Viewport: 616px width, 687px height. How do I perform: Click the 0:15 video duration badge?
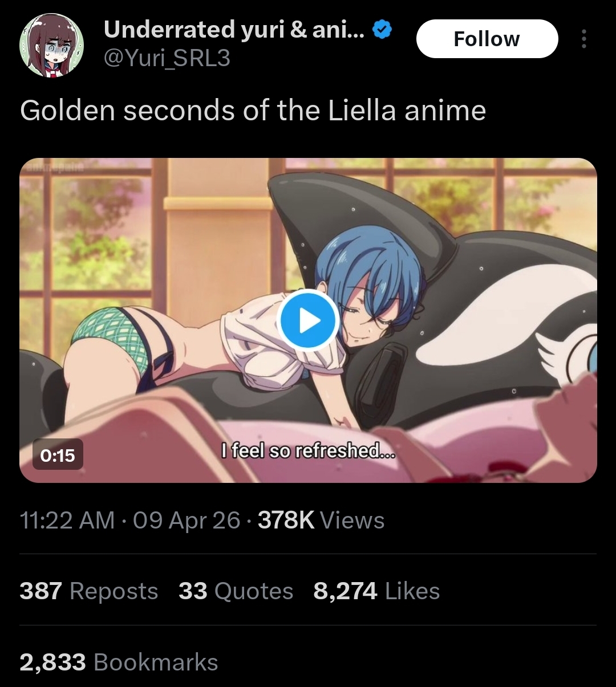(x=58, y=454)
